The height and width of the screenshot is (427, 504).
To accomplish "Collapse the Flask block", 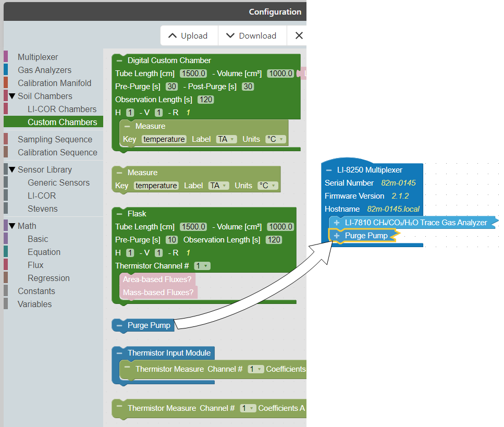I will pos(119,214).
